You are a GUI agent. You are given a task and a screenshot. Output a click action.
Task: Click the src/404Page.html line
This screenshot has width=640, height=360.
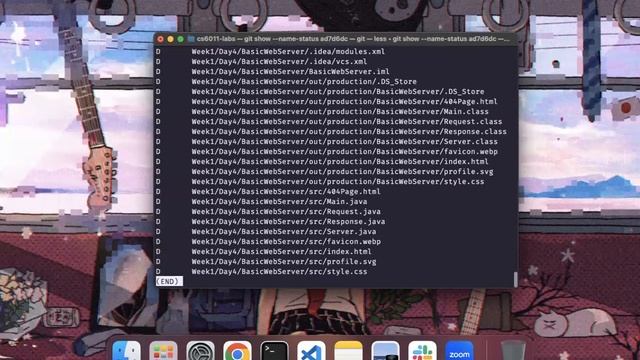[x=286, y=191]
